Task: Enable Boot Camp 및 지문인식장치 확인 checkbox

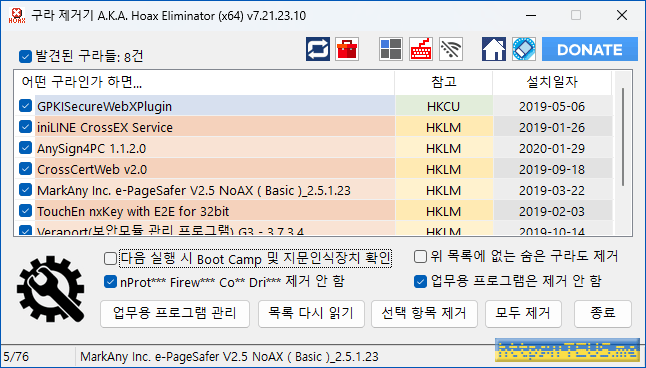Action: tap(110, 259)
